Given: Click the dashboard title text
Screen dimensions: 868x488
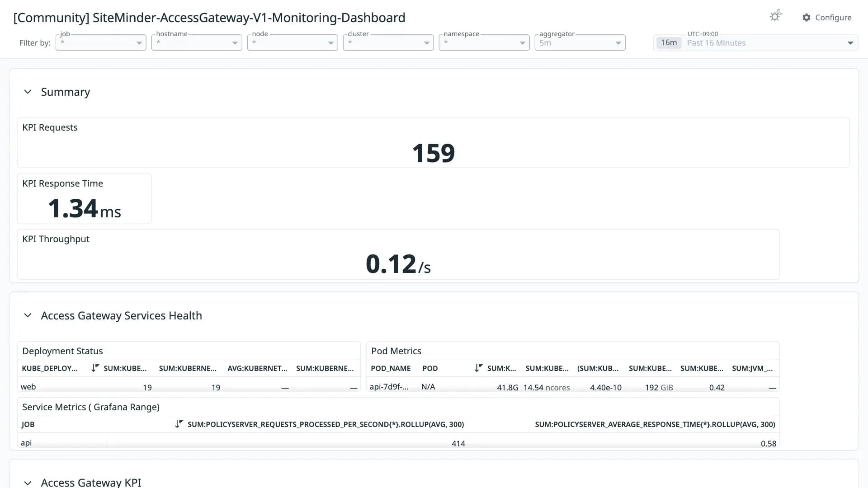Looking at the screenshot, I should (209, 18).
